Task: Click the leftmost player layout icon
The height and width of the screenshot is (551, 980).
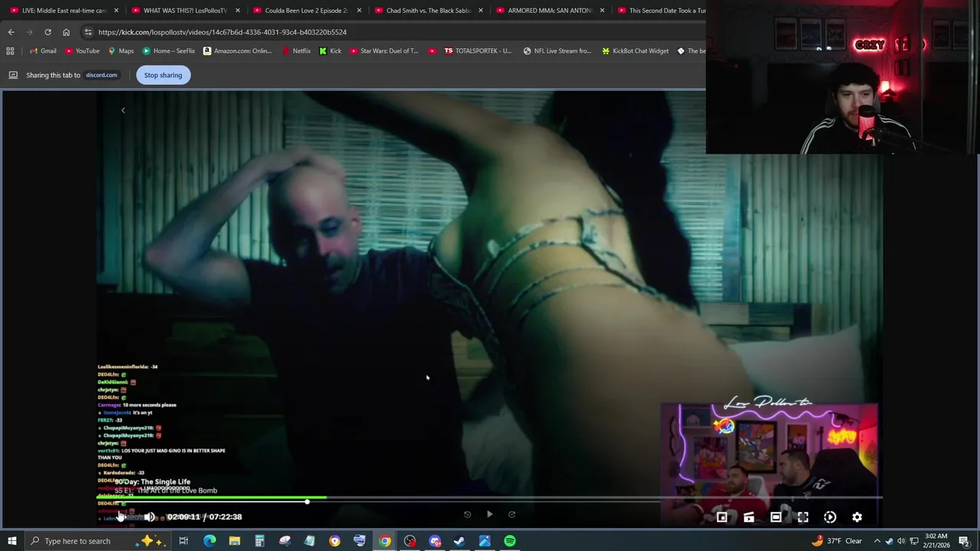Action: coord(722,517)
